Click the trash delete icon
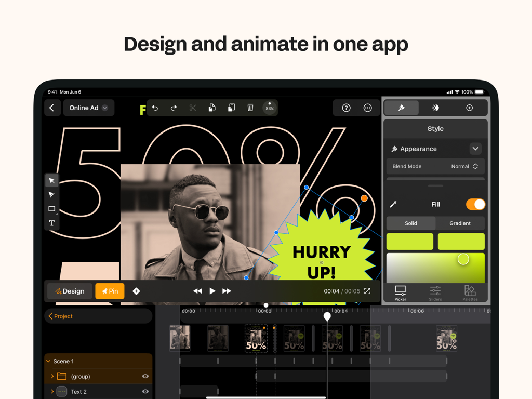 [250, 108]
